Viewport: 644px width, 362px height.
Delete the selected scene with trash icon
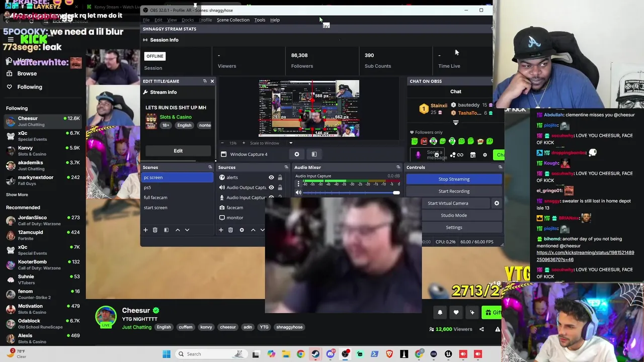click(155, 230)
